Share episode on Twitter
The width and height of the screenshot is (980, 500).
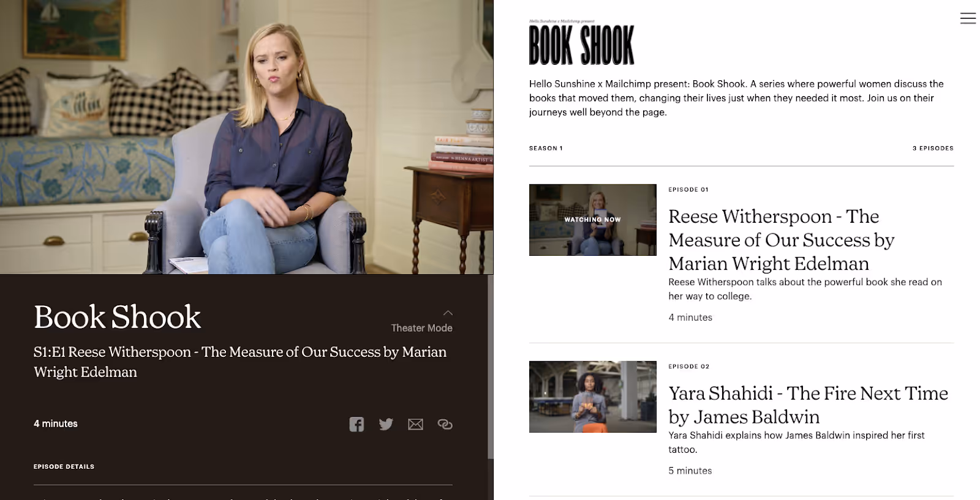386,424
